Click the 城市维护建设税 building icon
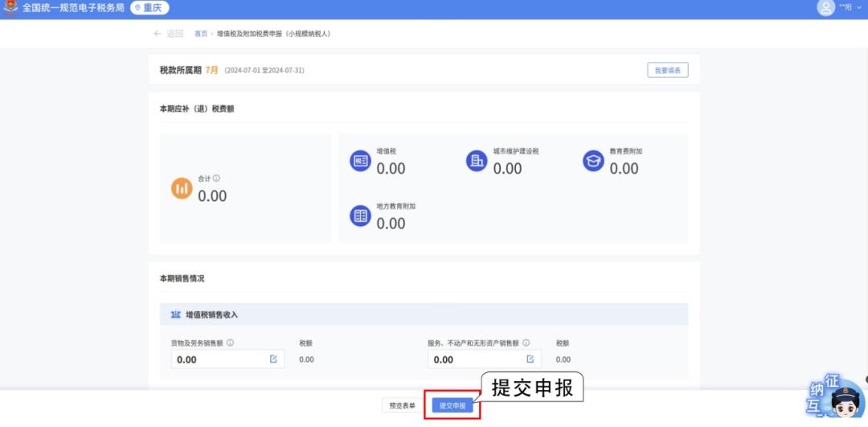This screenshot has width=868, height=427. click(x=477, y=161)
